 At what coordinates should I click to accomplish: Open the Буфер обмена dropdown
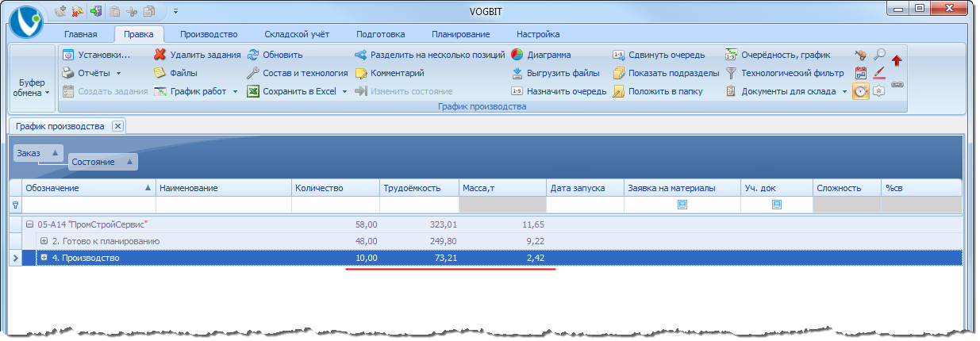33,87
